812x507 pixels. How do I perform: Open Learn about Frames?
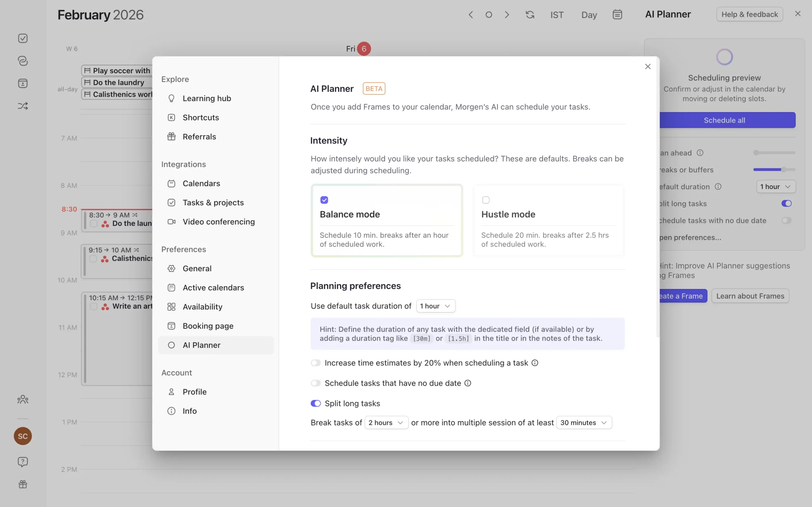pyautogui.click(x=750, y=296)
